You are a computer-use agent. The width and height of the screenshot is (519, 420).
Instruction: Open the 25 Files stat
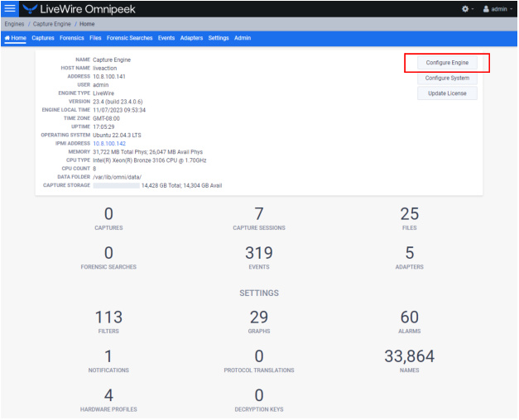(410, 218)
